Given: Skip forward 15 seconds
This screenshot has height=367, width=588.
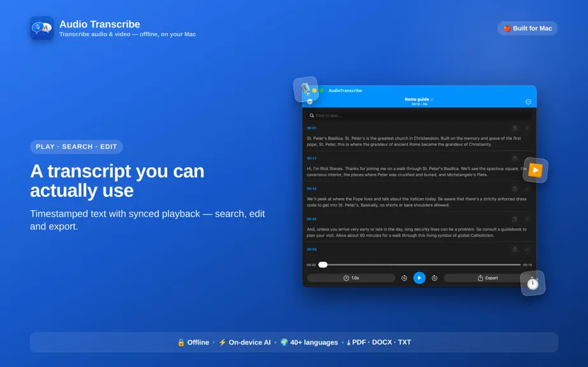Looking at the screenshot, I should pos(434,278).
